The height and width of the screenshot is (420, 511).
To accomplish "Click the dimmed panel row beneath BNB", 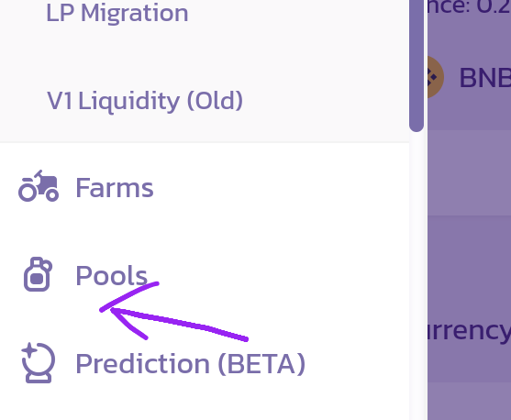I will point(469,172).
